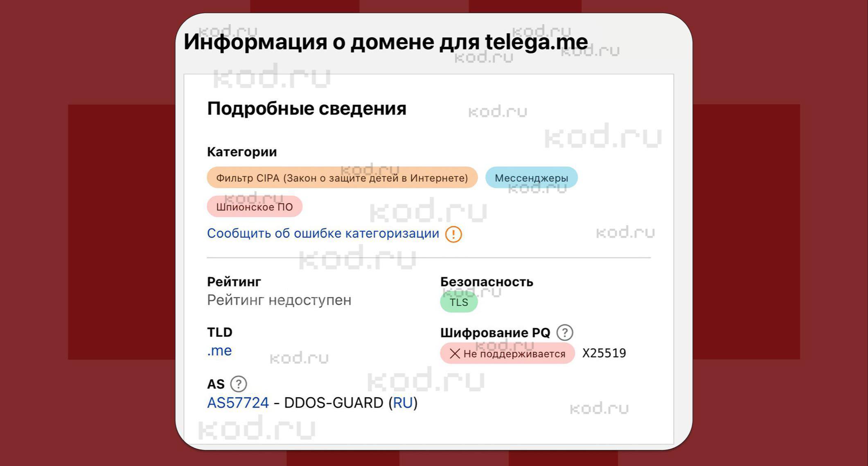Click the X cross icon in red badge

pos(455,353)
